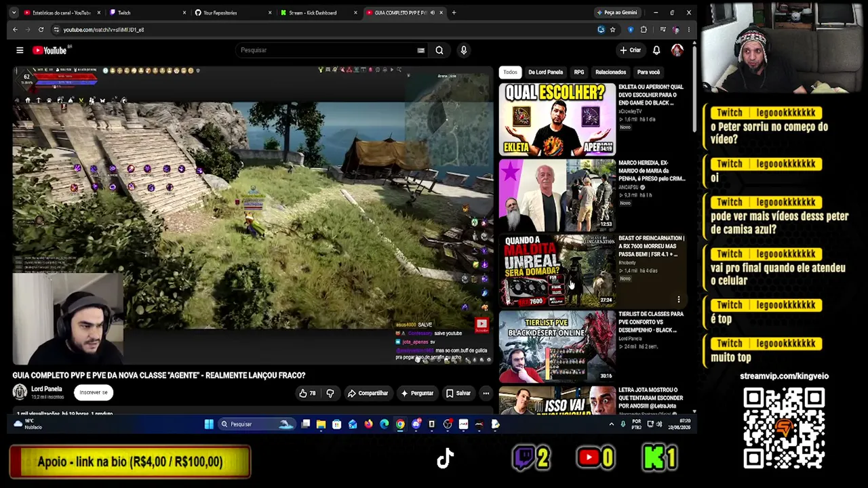Open Google Chrome from the taskbar
The image size is (868, 488).
coord(400,424)
